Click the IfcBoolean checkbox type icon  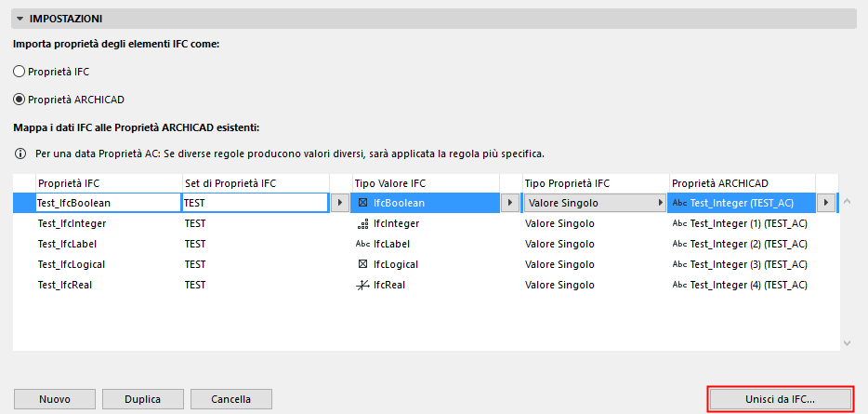click(x=362, y=203)
